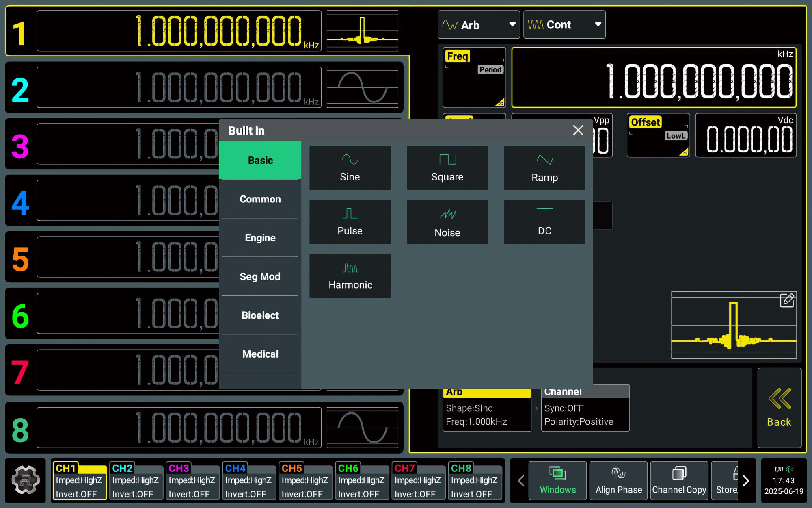Select the CH1 status tab
Image resolution: width=812 pixels, height=508 pixels.
tap(80, 481)
